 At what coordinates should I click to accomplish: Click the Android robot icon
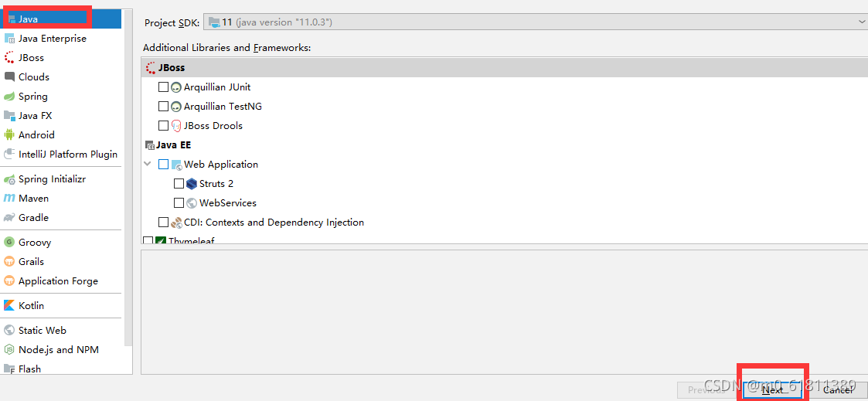[x=9, y=134]
